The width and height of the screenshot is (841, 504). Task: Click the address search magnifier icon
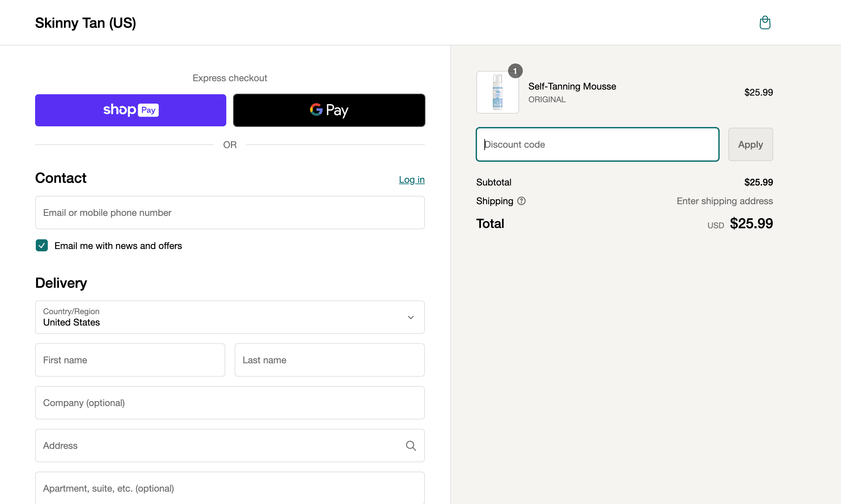[x=411, y=446]
